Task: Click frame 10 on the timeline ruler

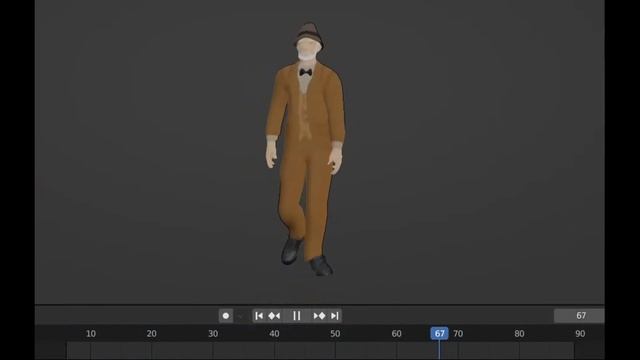Action: (x=91, y=333)
